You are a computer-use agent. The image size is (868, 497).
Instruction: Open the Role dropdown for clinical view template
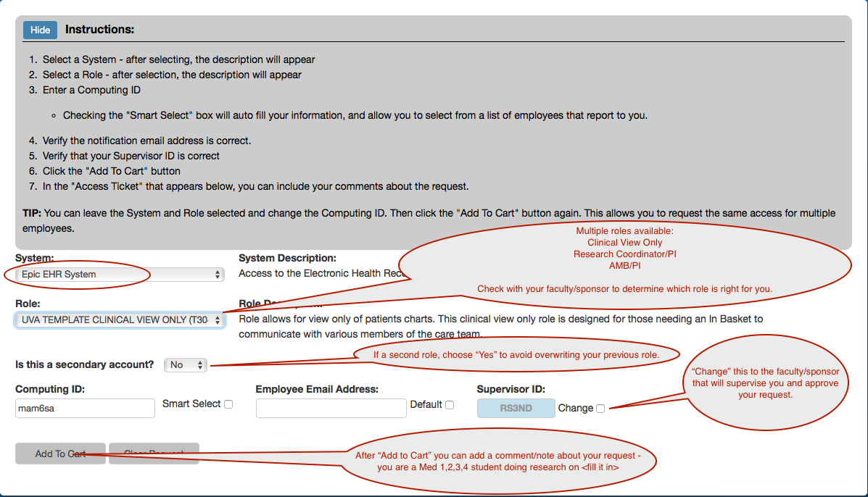coord(120,320)
